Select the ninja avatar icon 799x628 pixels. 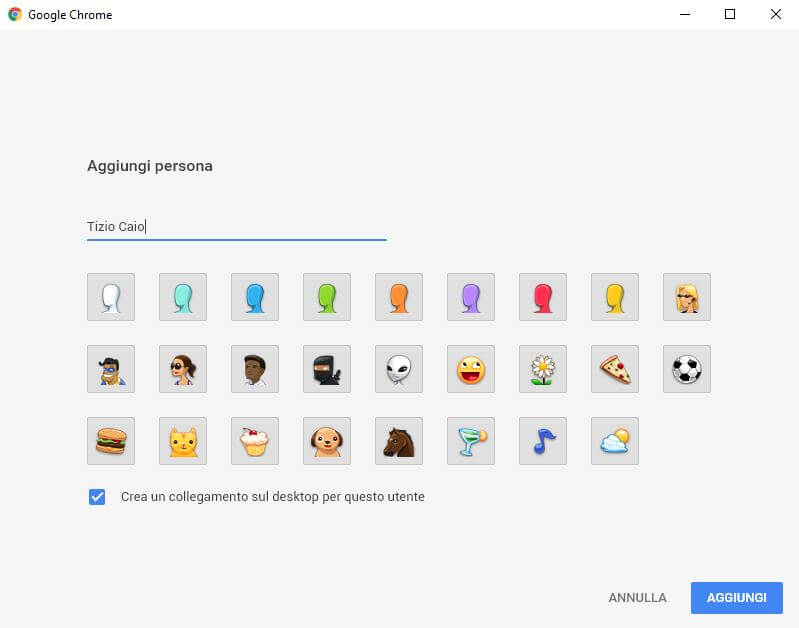pyautogui.click(x=327, y=369)
